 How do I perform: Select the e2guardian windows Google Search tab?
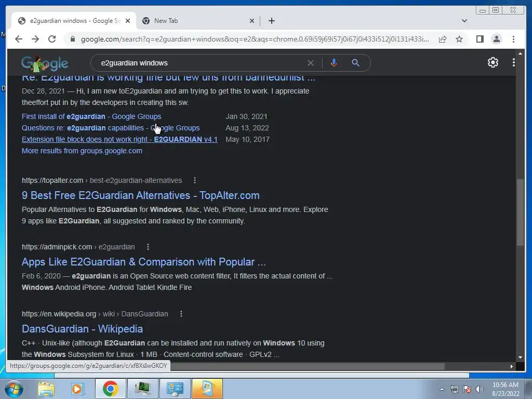coord(74,21)
